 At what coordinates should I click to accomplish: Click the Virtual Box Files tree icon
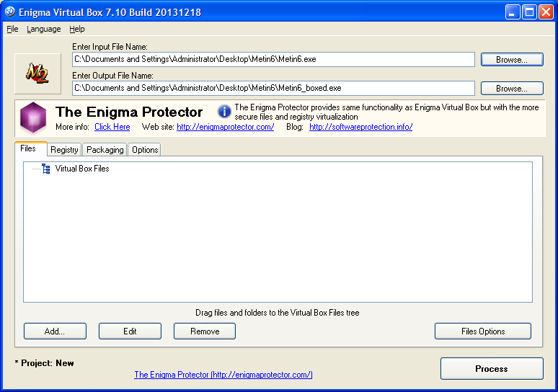46,169
